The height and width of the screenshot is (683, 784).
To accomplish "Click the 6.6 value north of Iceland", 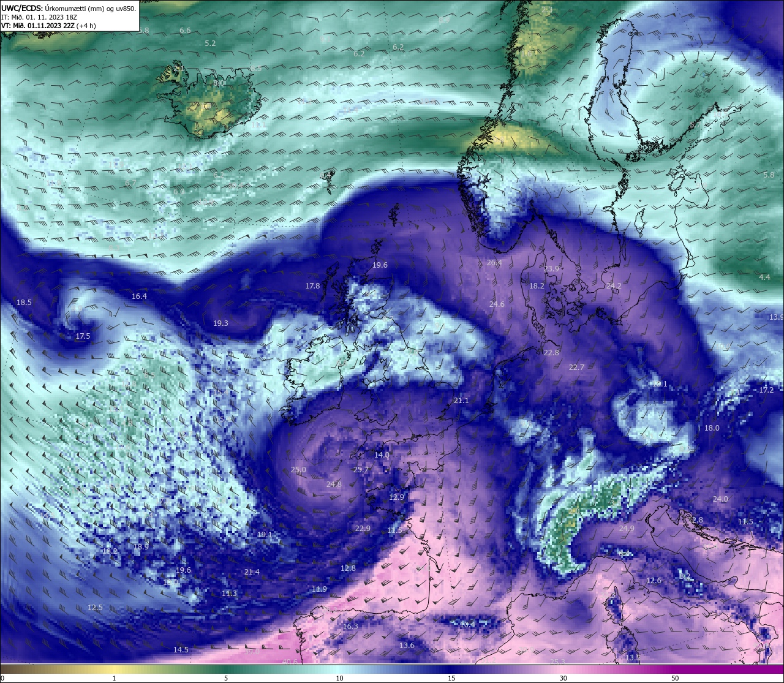I will tap(185, 31).
